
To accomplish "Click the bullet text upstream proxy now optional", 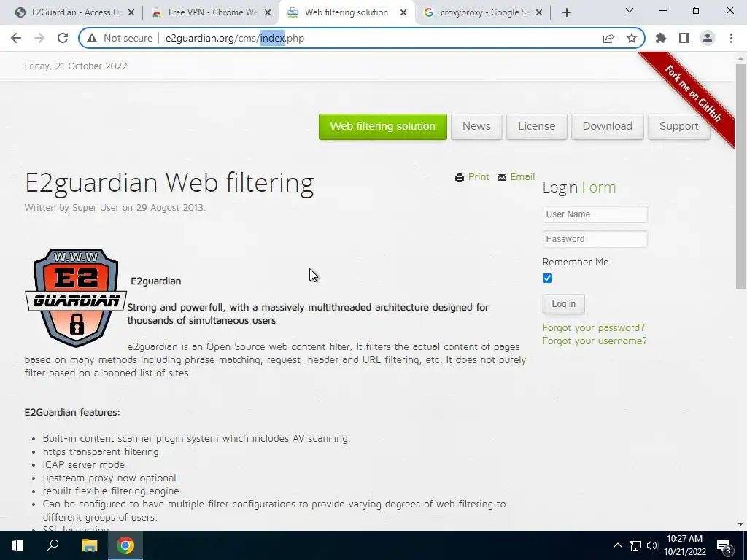I will click(x=109, y=478).
